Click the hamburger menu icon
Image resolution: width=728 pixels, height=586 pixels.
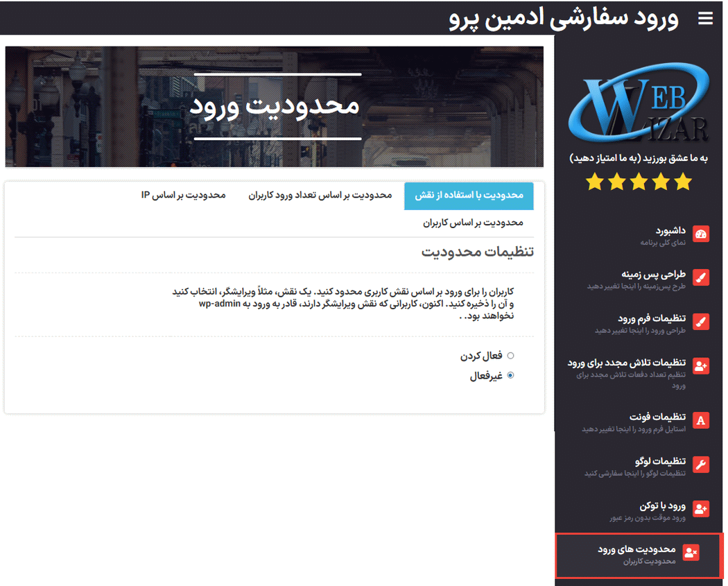tap(705, 19)
